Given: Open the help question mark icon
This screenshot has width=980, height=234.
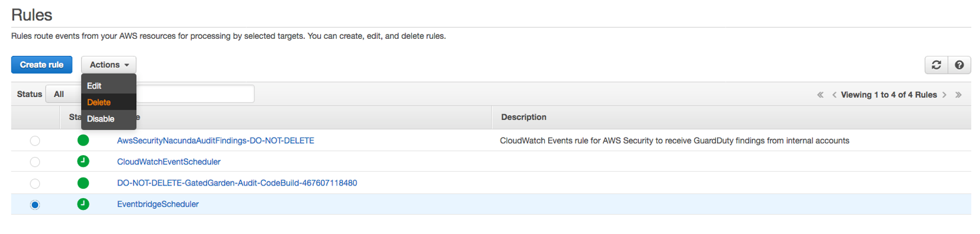Looking at the screenshot, I should coord(959,65).
